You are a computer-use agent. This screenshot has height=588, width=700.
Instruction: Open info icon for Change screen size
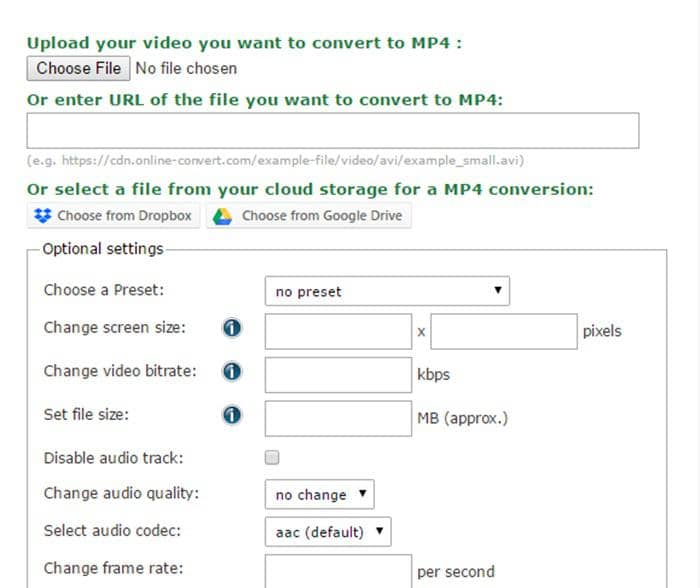(x=232, y=328)
